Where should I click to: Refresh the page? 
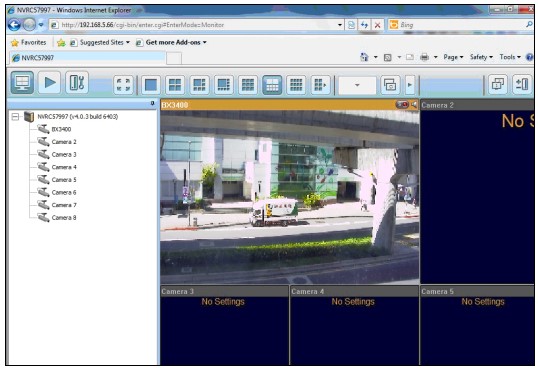(x=364, y=25)
